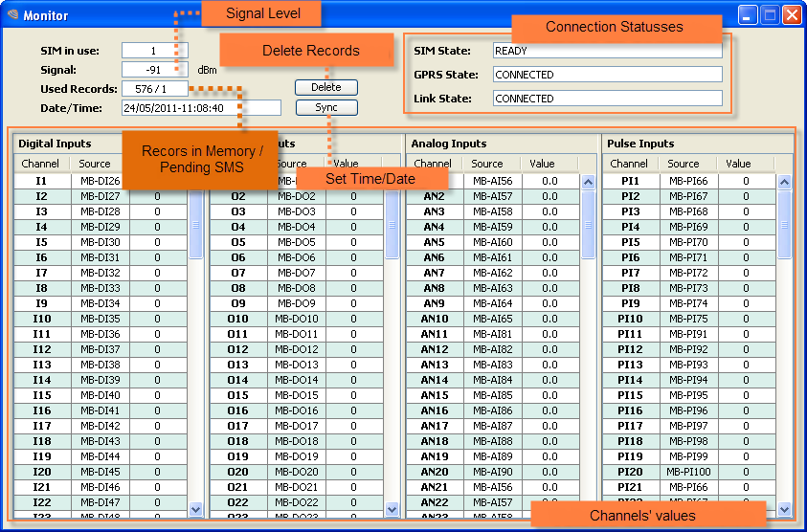This screenshot has width=807, height=532.
Task: Click the Used Records field
Action: [155, 88]
